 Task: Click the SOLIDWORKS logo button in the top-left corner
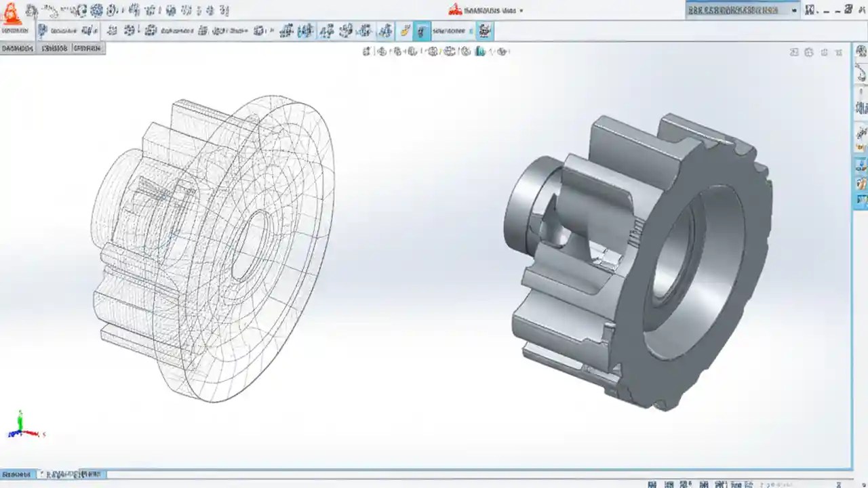10,10
